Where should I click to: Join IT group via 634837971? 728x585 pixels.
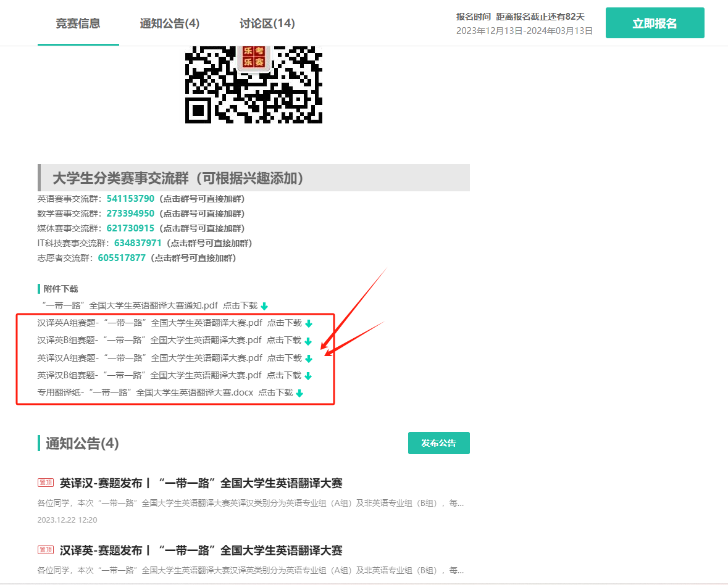point(138,243)
